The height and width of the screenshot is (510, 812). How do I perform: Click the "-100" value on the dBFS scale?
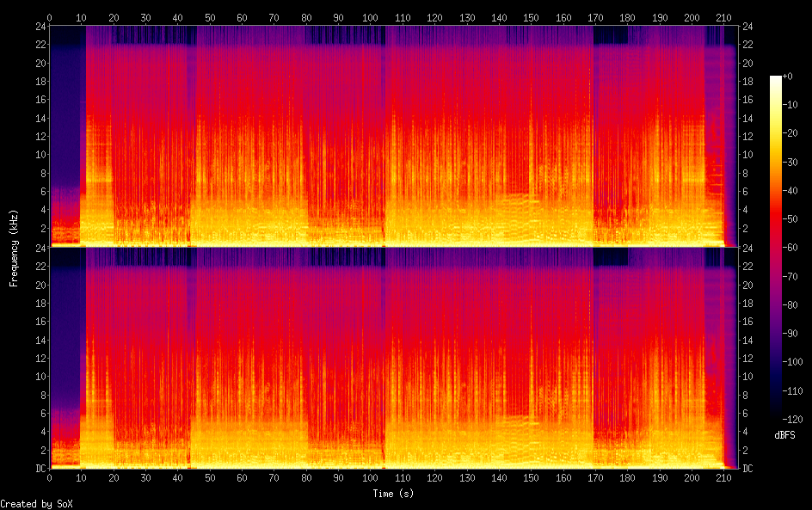coord(793,362)
